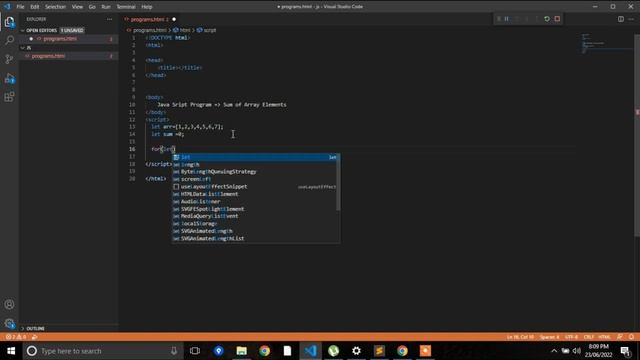
Task: Open the Run and Debug view
Action: click(x=9, y=78)
